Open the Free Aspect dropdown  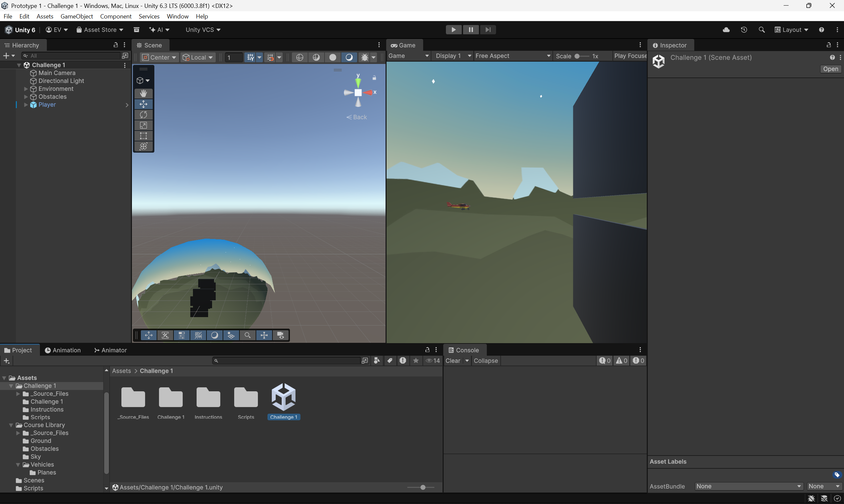click(x=513, y=56)
